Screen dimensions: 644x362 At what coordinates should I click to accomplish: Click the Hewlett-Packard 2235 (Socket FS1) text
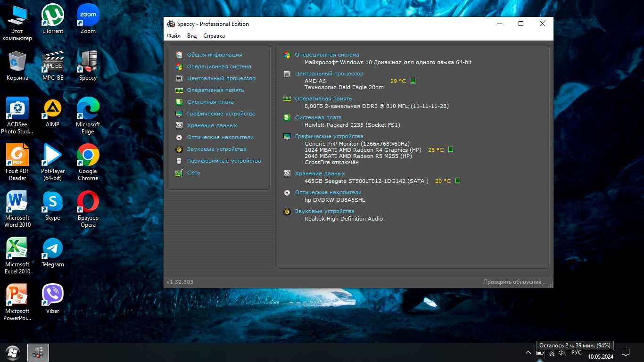[352, 125]
